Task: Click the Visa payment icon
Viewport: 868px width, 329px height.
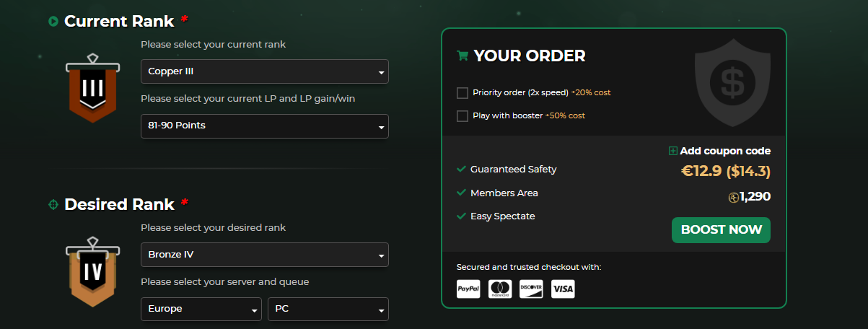Action: [563, 289]
